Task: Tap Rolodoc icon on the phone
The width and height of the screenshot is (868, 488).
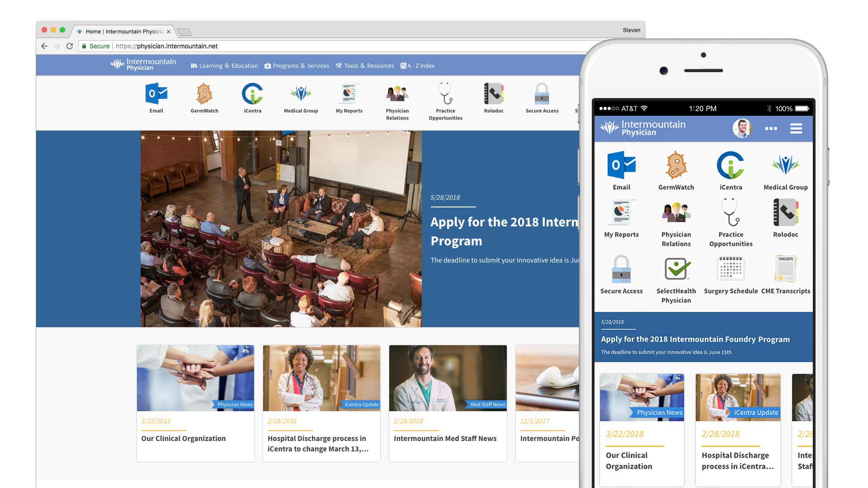Action: pos(786,212)
